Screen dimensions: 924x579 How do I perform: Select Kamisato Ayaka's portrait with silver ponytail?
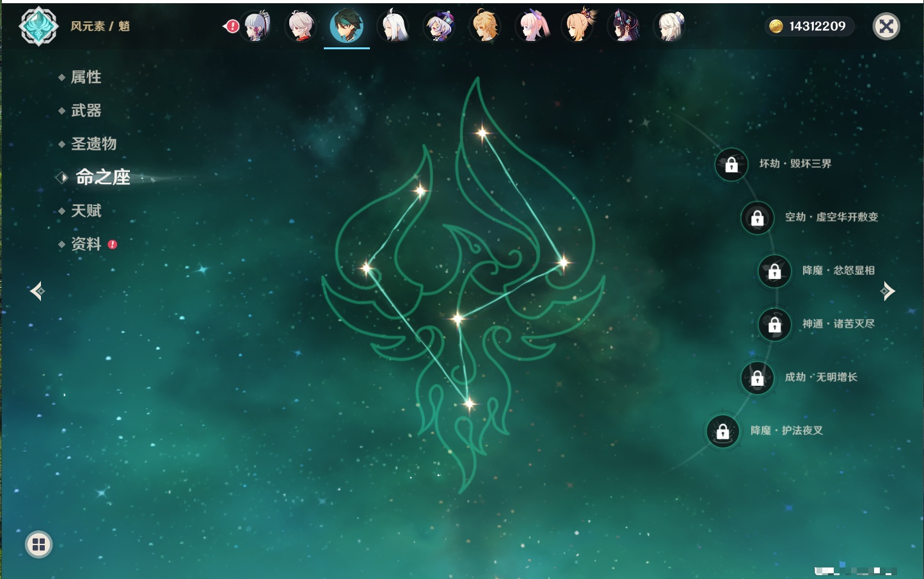point(256,26)
